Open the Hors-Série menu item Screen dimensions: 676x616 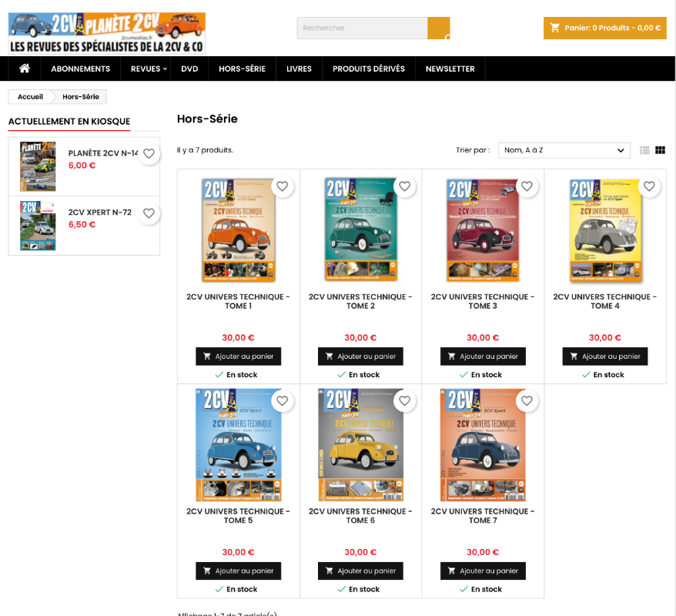(x=242, y=69)
